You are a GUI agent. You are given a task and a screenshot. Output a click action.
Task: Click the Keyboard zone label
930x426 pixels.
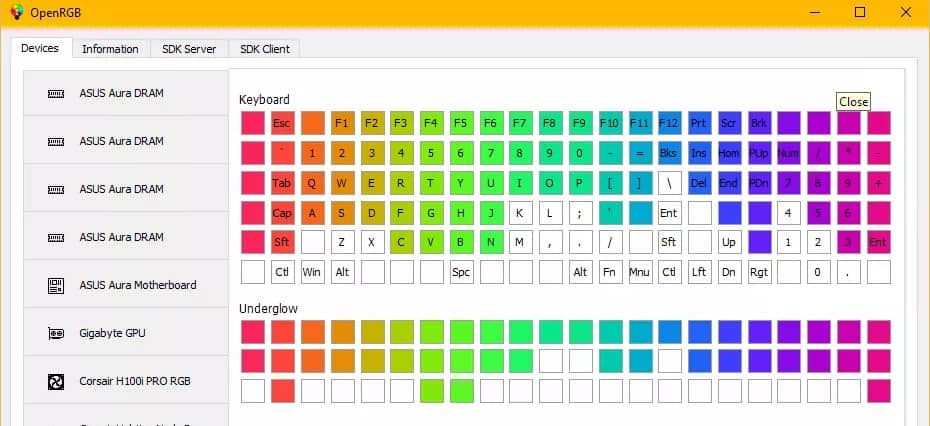265,100
